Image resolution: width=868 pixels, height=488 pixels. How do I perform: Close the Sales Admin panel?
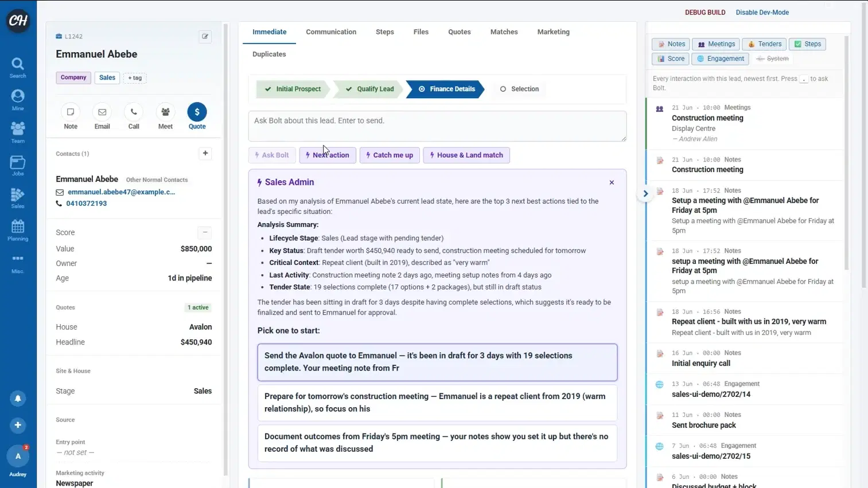pos(612,182)
